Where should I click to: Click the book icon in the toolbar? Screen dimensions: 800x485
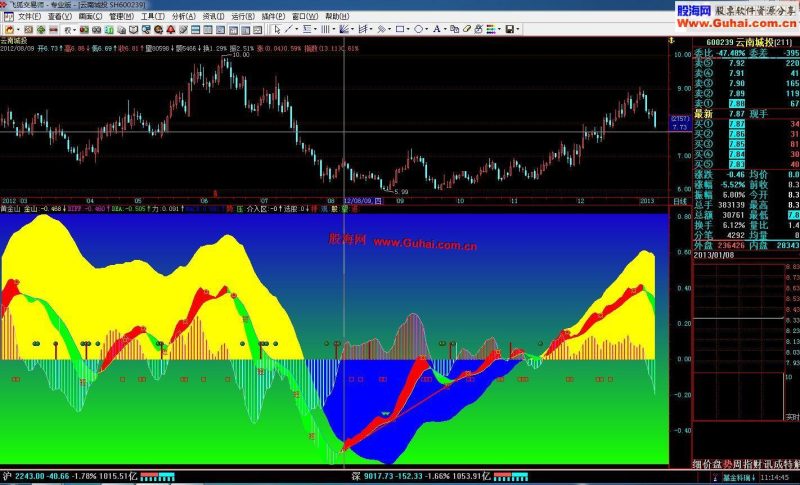134,30
